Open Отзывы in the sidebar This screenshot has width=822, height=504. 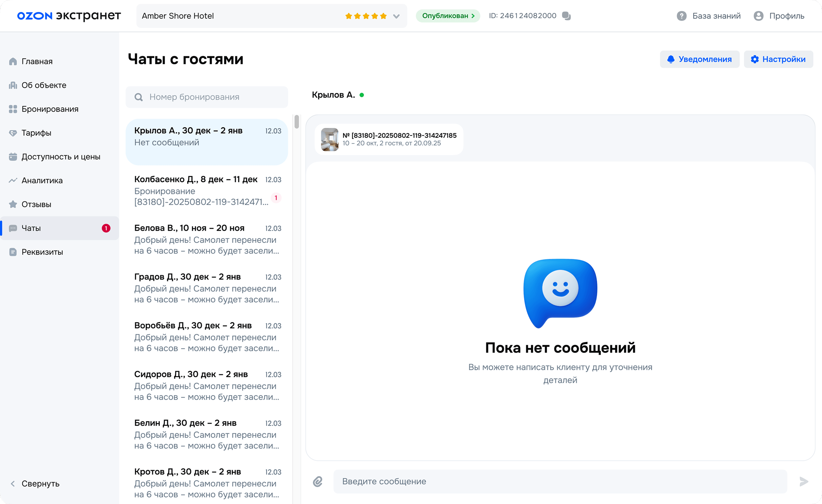(36, 204)
